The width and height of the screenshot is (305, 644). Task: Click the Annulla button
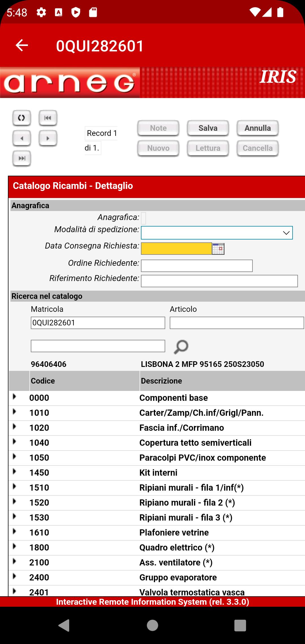pos(258,128)
